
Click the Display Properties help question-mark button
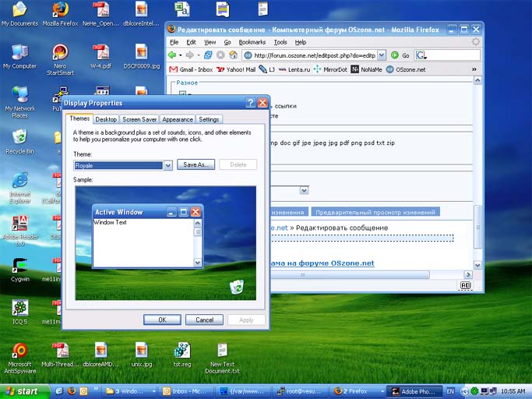[x=251, y=103]
